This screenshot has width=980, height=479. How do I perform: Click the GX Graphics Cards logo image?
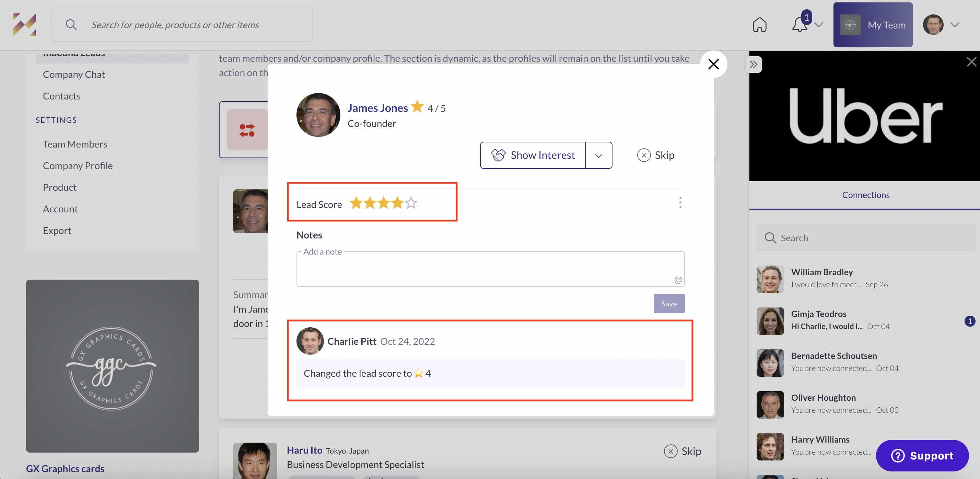click(x=112, y=366)
